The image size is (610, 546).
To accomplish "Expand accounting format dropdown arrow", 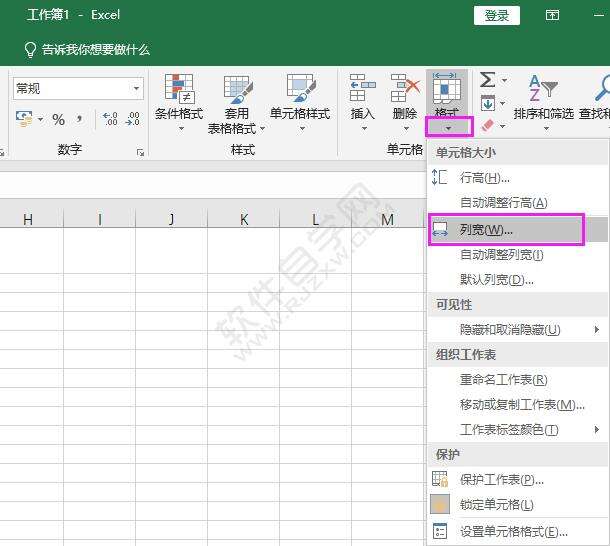I will [x=40, y=119].
